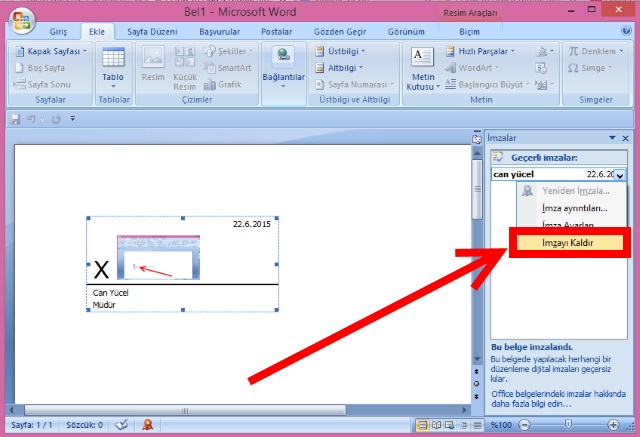Viewport: 640px width, 437px height.
Task: Click the zoom slider handle
Action: (568, 424)
